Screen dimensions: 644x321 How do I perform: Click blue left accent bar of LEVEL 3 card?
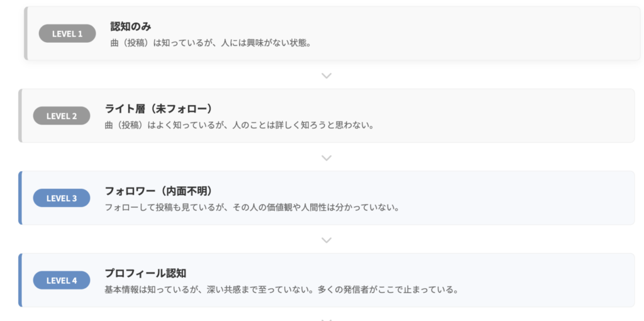pos(20,198)
